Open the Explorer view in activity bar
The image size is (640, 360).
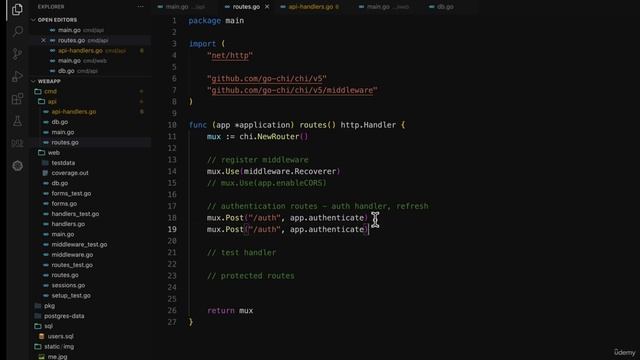pos(17,9)
